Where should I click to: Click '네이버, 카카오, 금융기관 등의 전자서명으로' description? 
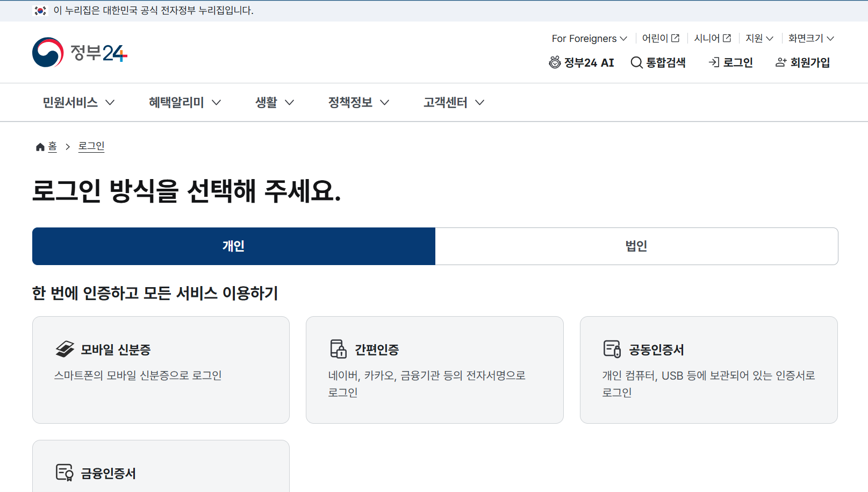427,375
